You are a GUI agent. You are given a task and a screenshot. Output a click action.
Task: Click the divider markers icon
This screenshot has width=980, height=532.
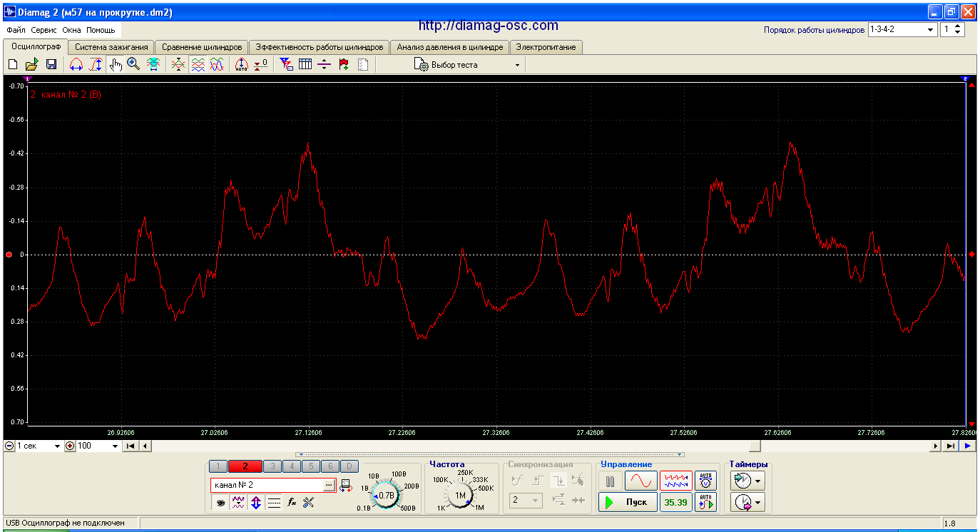tap(325, 65)
